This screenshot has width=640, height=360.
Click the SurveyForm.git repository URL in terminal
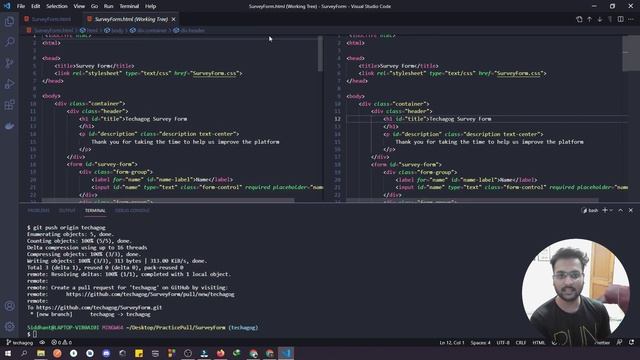99,307
